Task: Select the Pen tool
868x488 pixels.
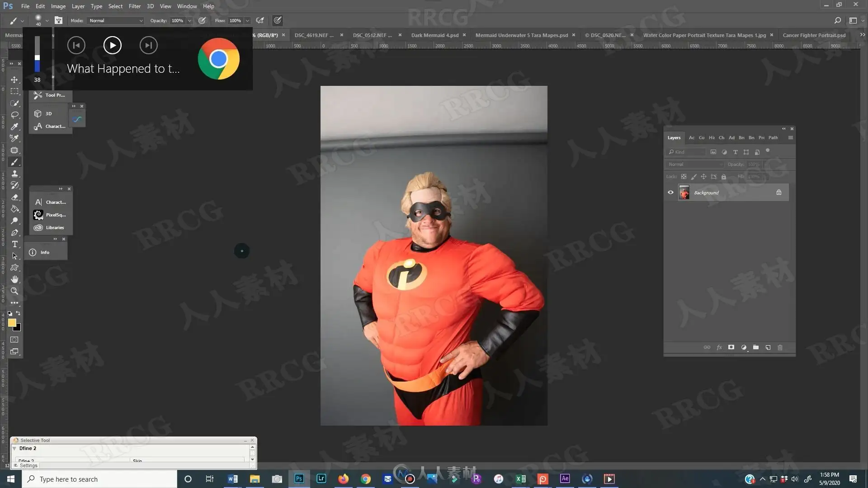Action: (14, 232)
